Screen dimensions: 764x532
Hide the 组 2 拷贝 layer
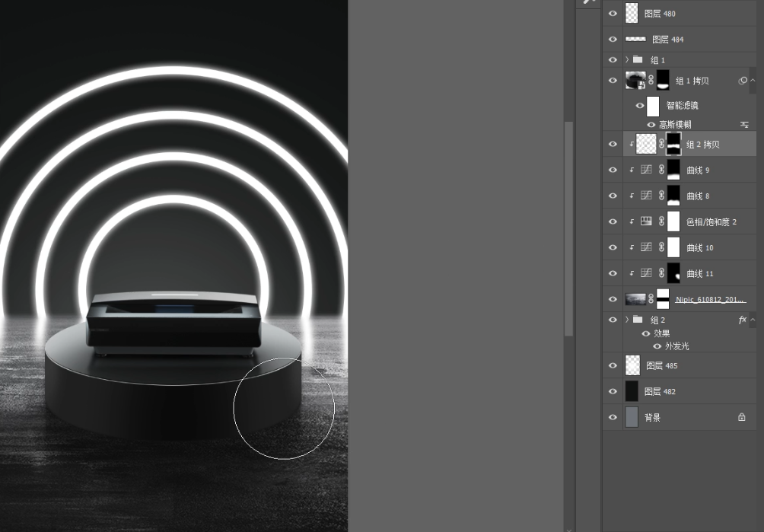pyautogui.click(x=613, y=144)
